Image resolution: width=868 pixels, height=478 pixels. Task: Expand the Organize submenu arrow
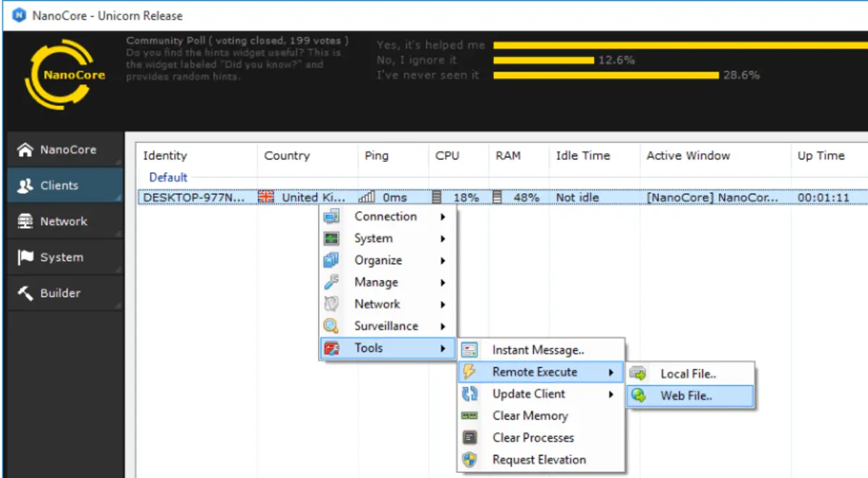[x=443, y=260]
